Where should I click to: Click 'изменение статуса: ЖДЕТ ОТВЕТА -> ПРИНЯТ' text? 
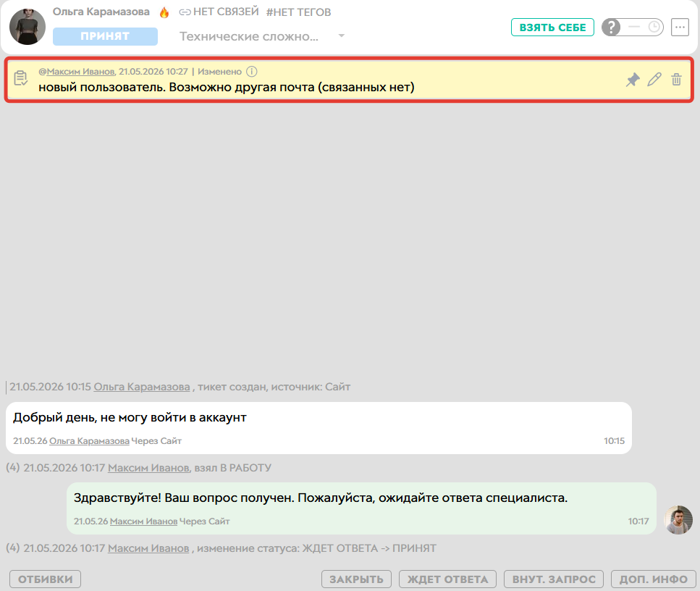tap(316, 548)
